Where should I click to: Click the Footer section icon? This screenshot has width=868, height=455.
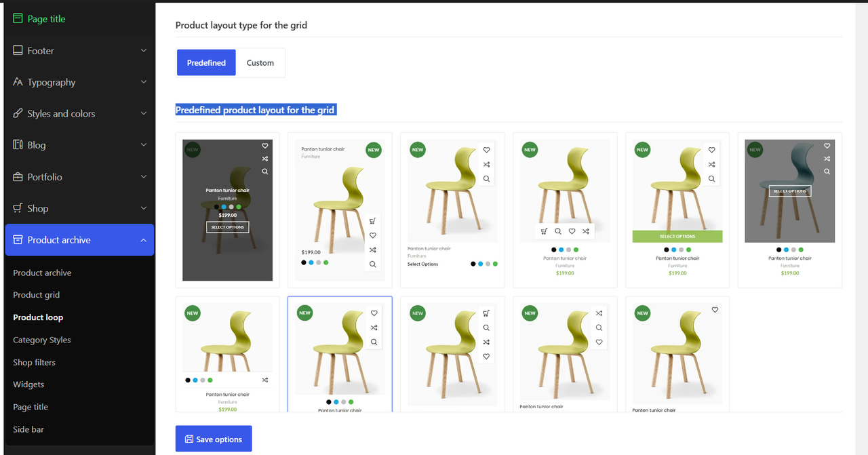point(18,50)
